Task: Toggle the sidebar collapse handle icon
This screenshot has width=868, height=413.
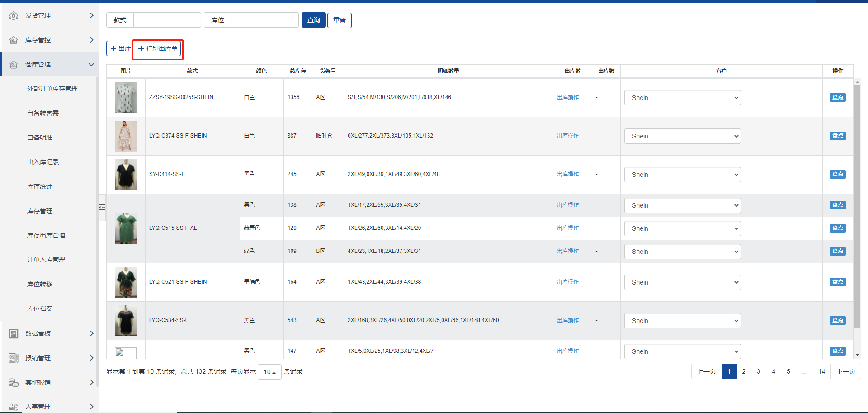Action: pos(102,207)
